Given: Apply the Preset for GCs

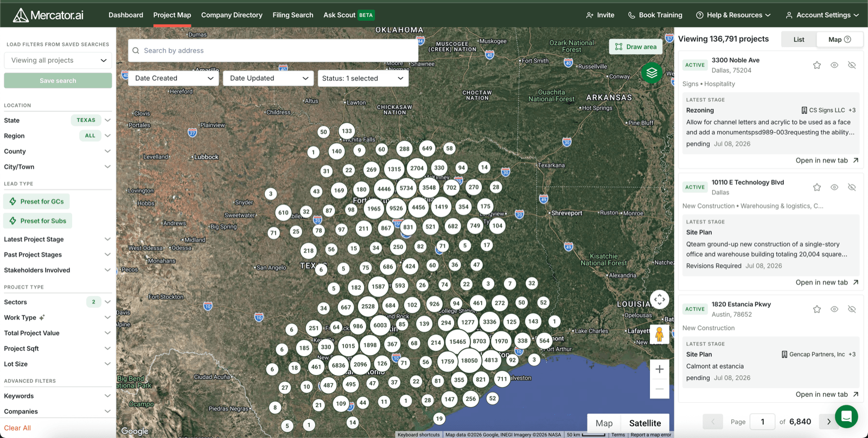Looking at the screenshot, I should [36, 202].
